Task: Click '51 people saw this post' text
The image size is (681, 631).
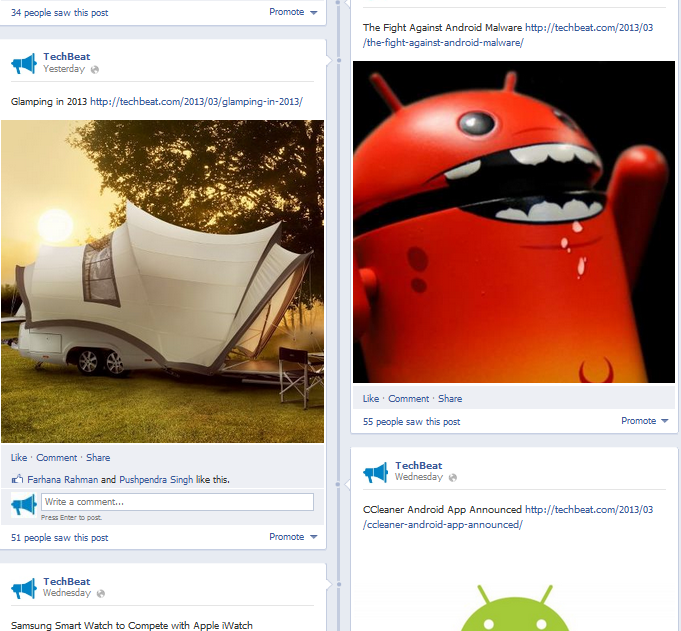Action: pyautogui.click(x=60, y=538)
